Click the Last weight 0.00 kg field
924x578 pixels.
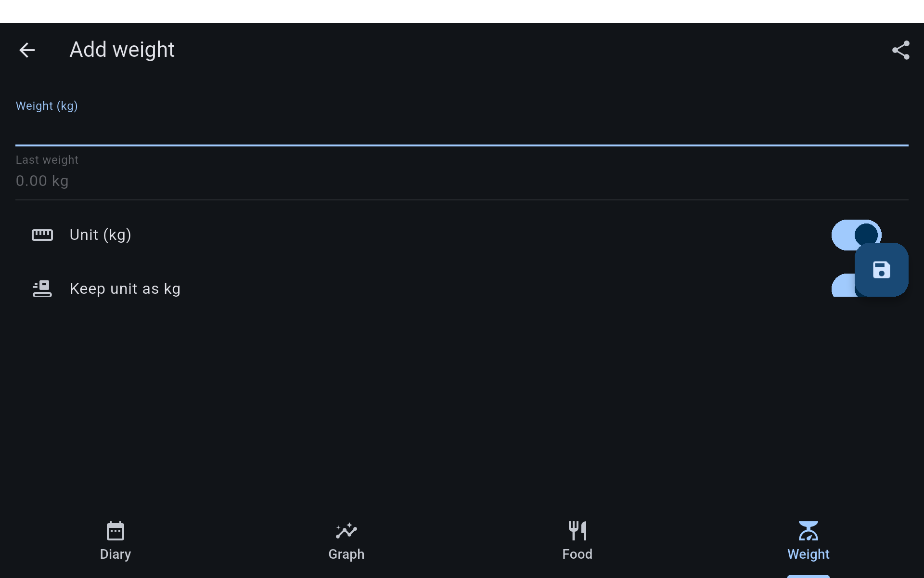[462, 181]
